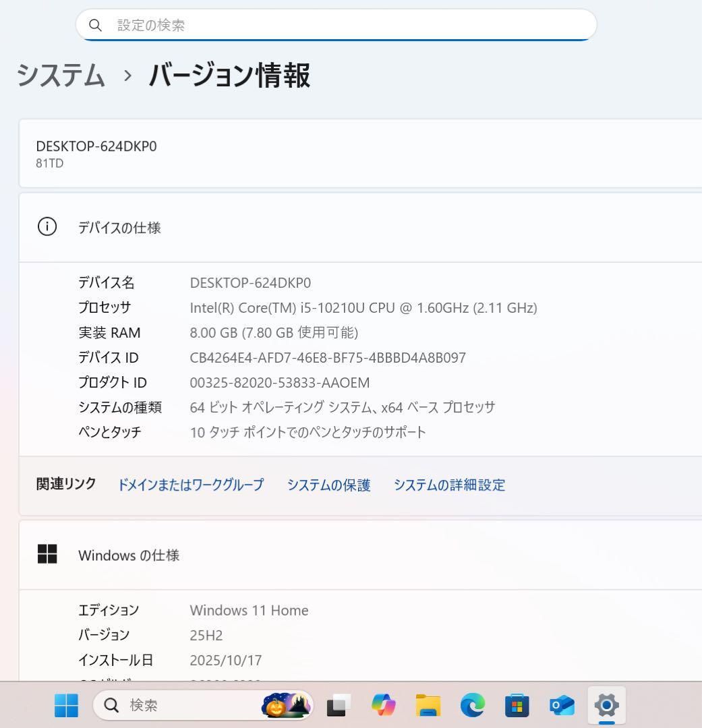
Task: Open the ドメインまたはワークグループ link
Action: click(191, 485)
